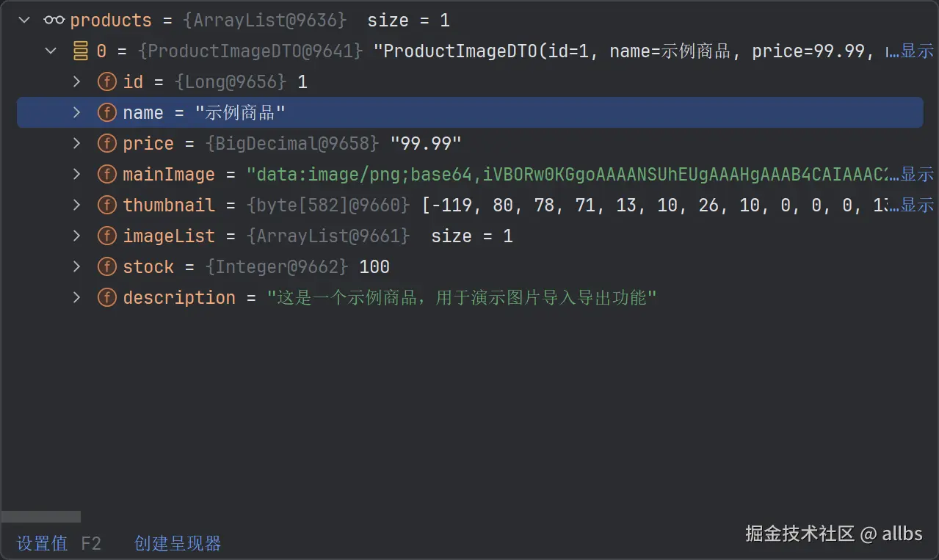Click the 创建呈现器 button
Viewport: 939px width, 560px height.
pyautogui.click(x=176, y=543)
